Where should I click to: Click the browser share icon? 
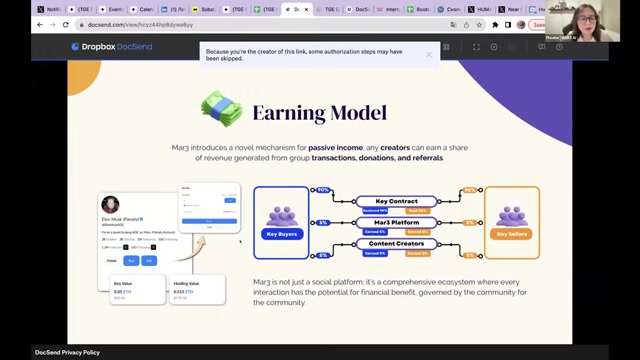click(x=466, y=25)
